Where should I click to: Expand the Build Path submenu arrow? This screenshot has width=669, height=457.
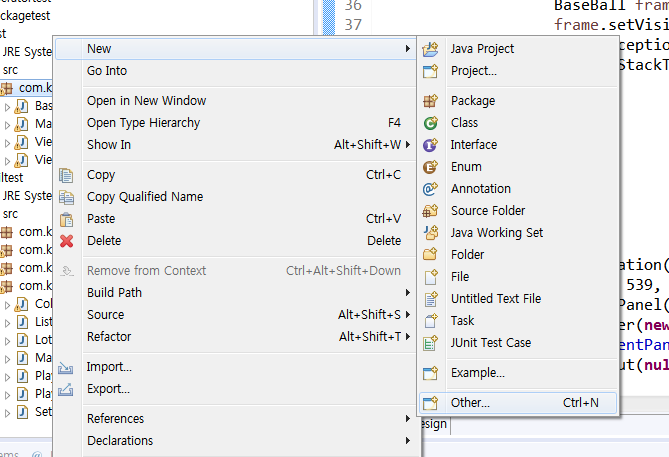coord(408,293)
